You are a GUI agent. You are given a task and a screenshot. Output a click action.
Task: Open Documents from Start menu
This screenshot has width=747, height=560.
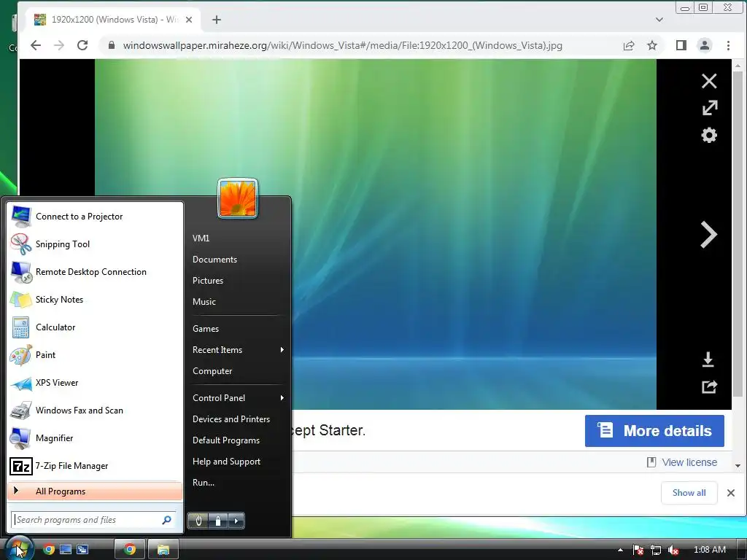[214, 260]
